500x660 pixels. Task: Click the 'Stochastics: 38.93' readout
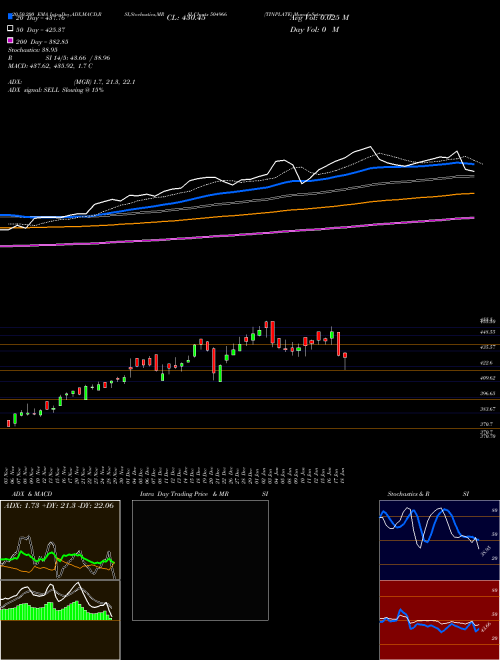pos(33,50)
